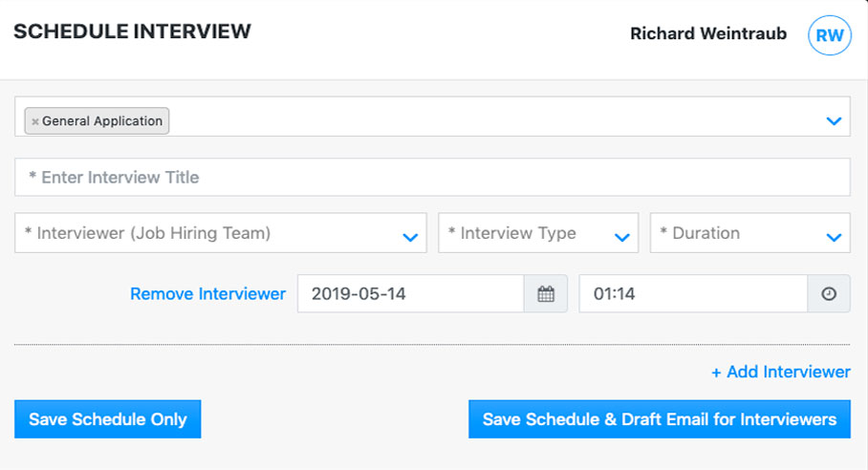Click the date field showing 2019-05-14
Image resolution: width=868 pixels, height=470 pixels.
coord(411,294)
